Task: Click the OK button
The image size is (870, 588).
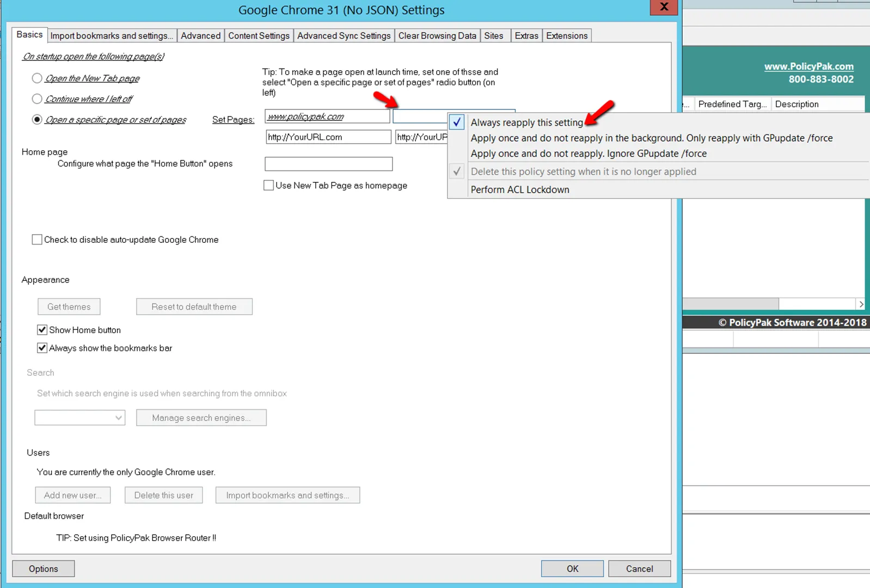Action: (572, 568)
